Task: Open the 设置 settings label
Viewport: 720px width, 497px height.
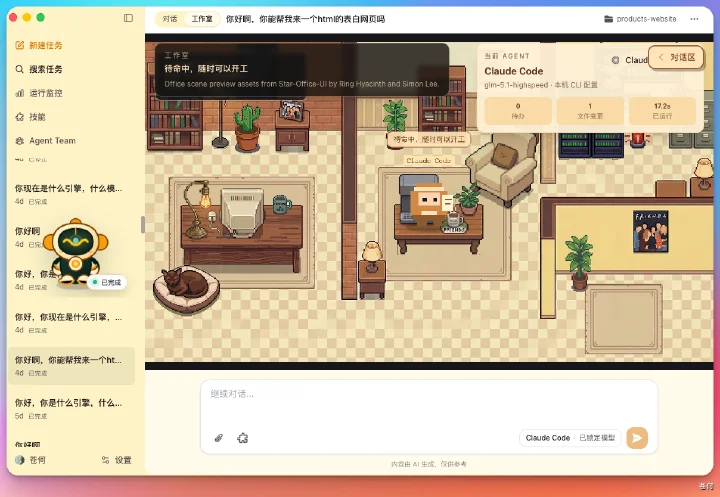Action: [123, 460]
